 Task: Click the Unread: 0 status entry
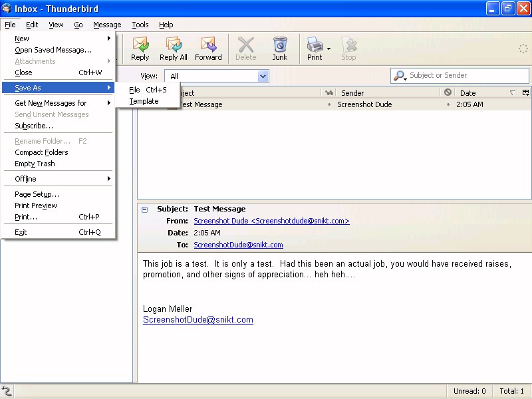(469, 391)
